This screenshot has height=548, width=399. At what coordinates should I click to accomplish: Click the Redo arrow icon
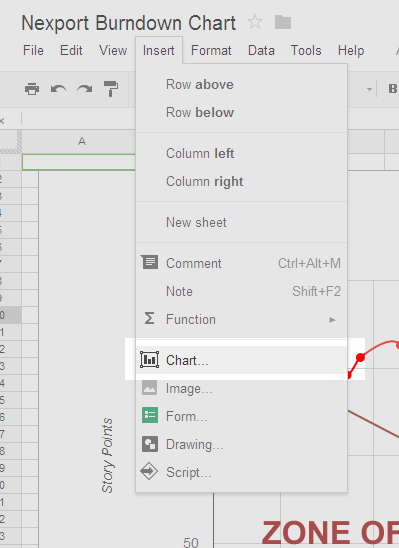[85, 89]
